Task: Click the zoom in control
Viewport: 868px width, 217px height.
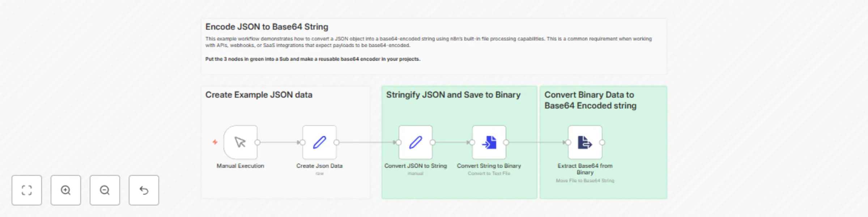Action: click(x=65, y=190)
